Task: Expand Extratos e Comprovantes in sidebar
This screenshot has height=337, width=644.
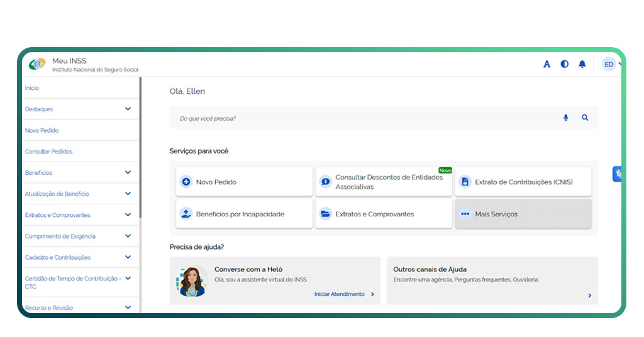Action: (128, 215)
